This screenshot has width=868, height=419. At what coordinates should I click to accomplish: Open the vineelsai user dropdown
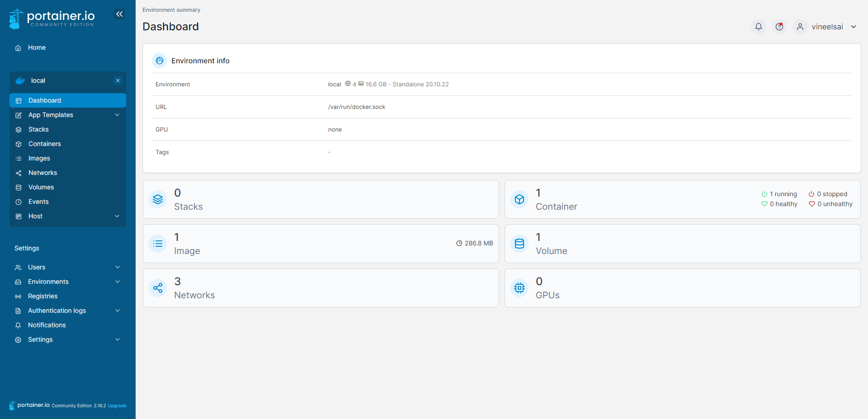pyautogui.click(x=827, y=27)
